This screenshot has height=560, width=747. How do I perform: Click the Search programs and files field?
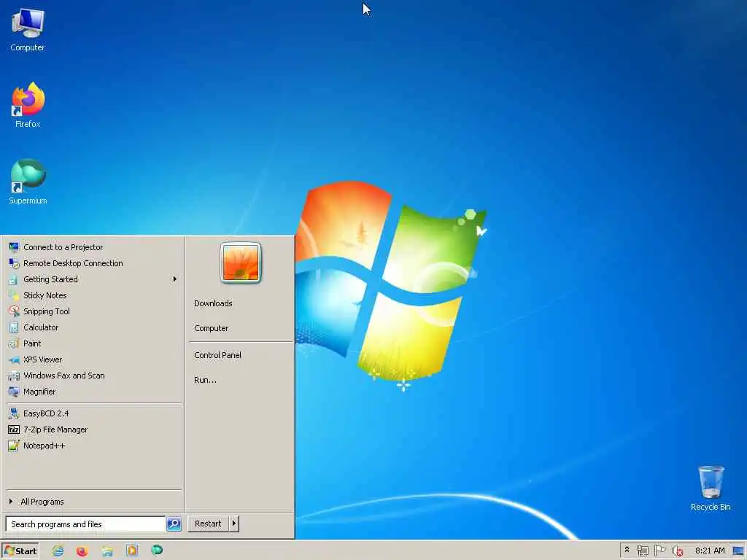(x=85, y=524)
